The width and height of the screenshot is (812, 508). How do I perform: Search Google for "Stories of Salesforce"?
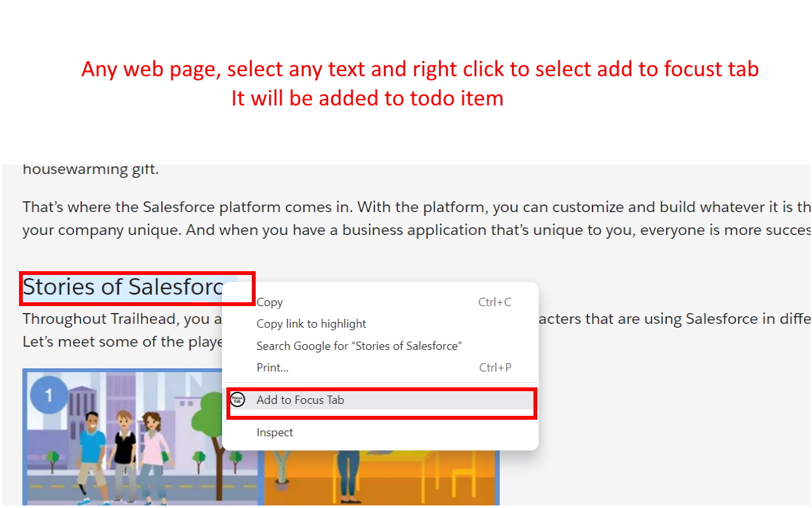[x=381, y=346]
